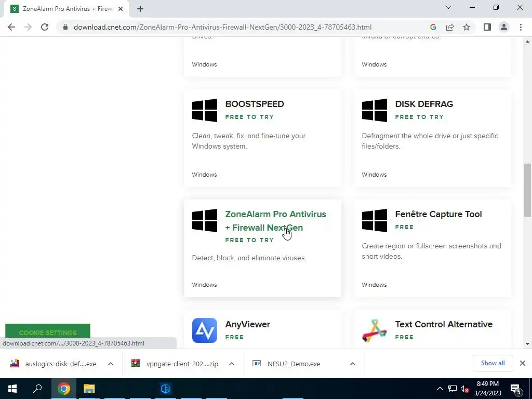Show all downloads
Image resolution: width=532 pixels, height=399 pixels.
click(493, 363)
